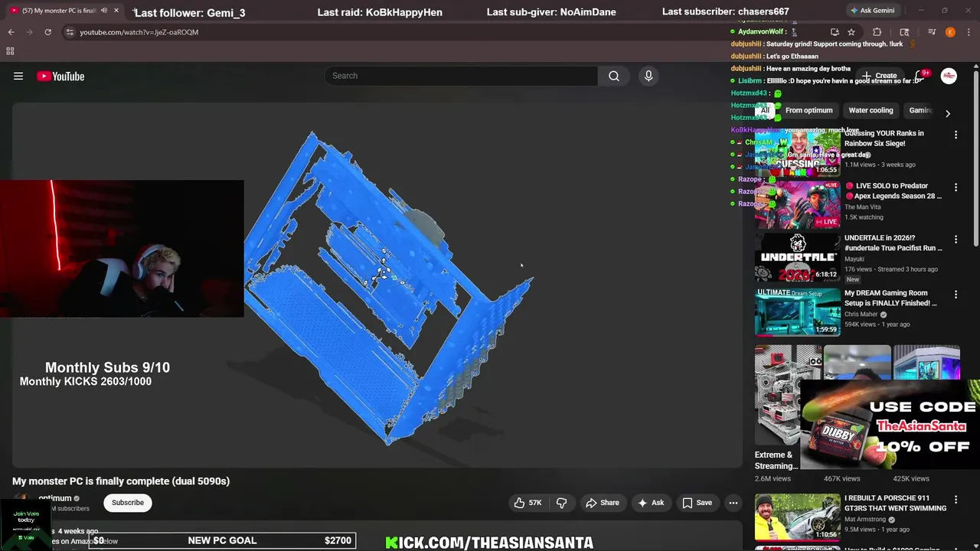Open the I REBUILT A PORSCHE thumbnail

pos(797,517)
